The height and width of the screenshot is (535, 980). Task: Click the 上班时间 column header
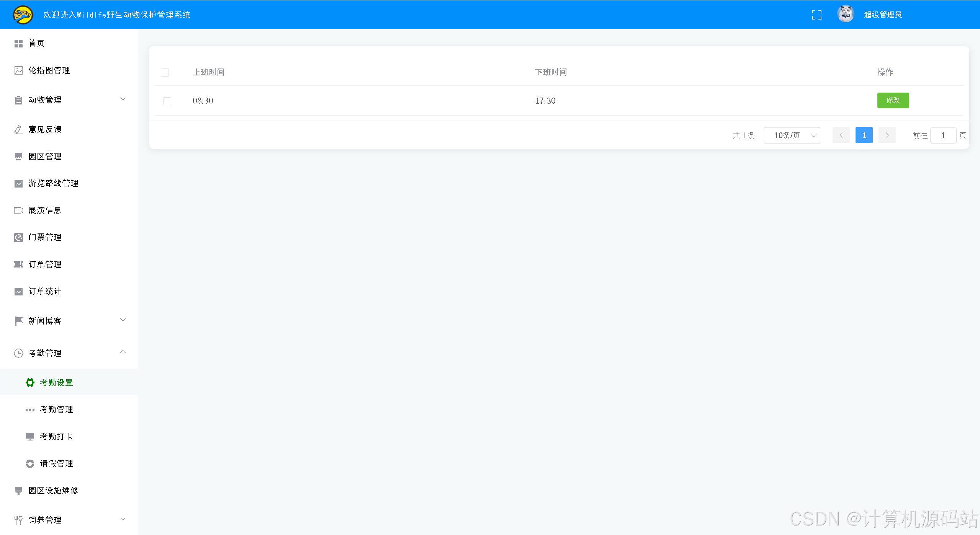point(209,72)
